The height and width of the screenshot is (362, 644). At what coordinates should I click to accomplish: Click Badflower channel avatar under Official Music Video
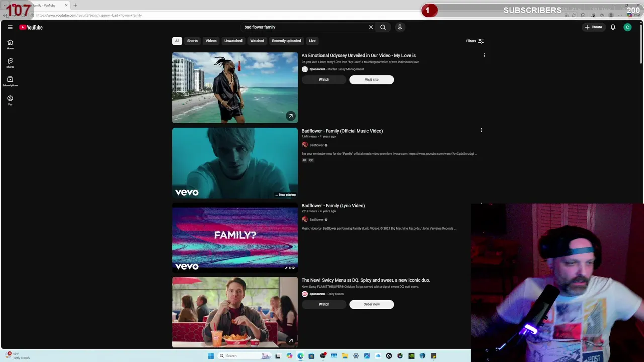click(304, 145)
